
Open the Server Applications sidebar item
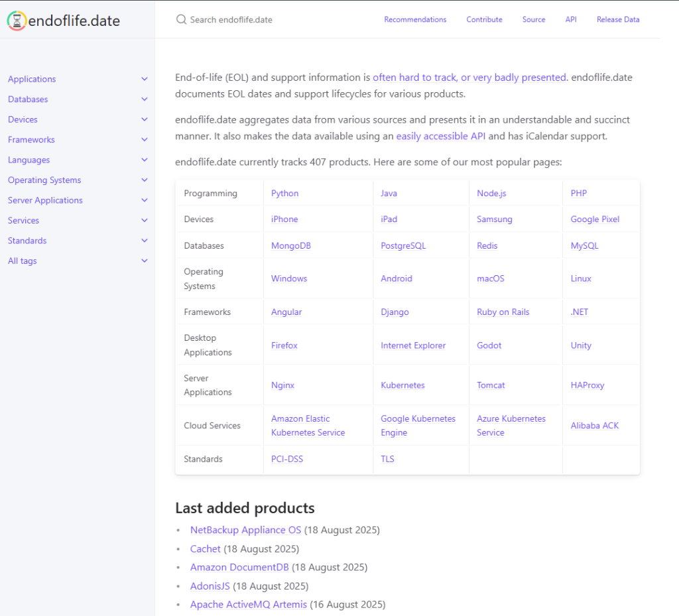[x=45, y=200]
